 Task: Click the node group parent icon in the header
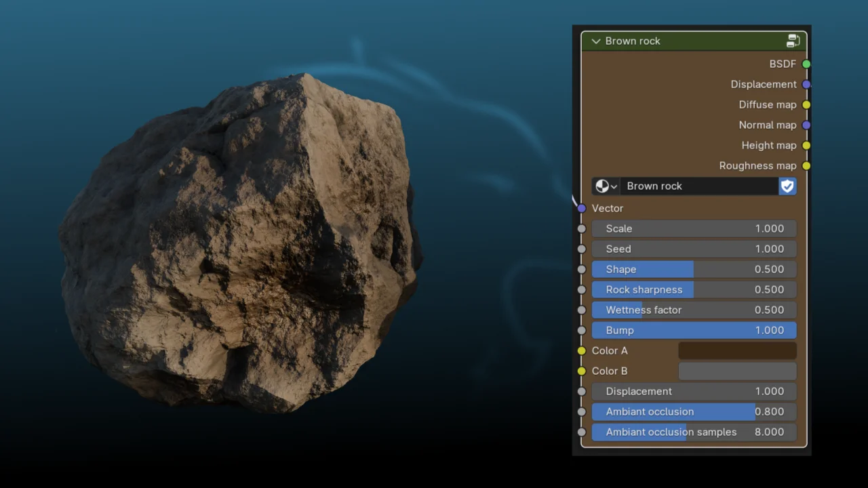click(x=793, y=41)
